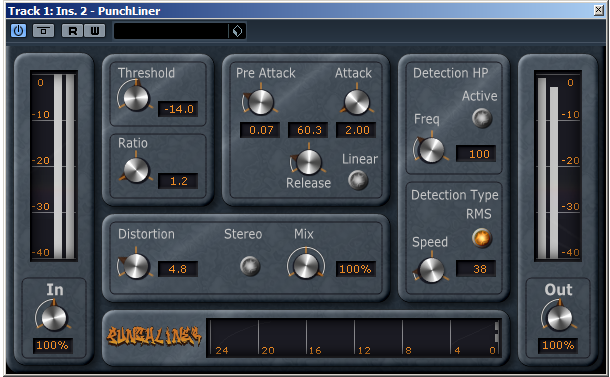Enable the Stereo toggle button
Screen dimensions: 610x377
point(250,266)
